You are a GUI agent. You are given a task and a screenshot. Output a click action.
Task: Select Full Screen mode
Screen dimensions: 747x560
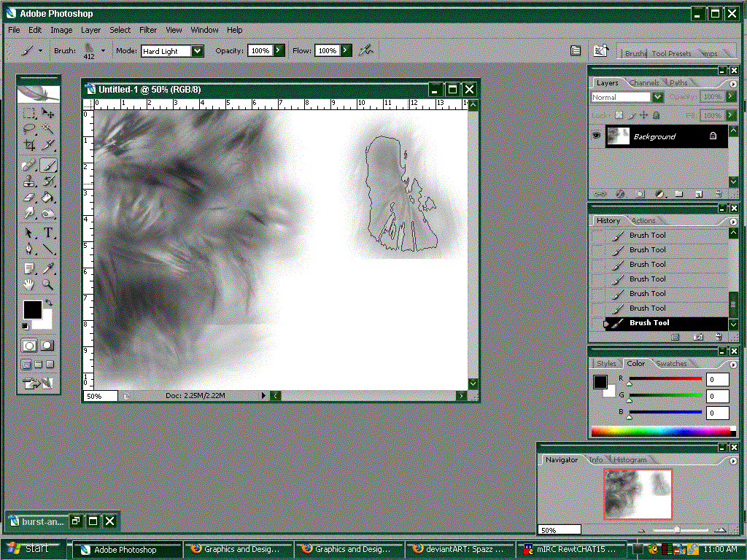coord(50,365)
